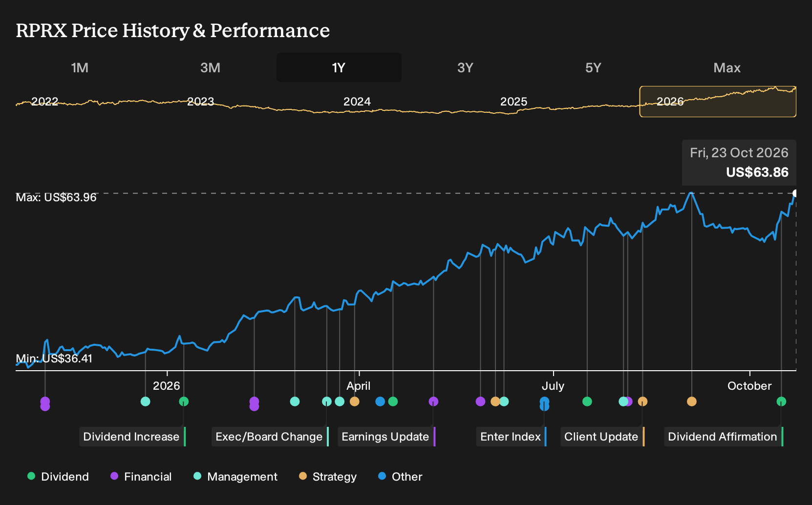Switch to the 1M time range
The image size is (812, 505).
click(x=80, y=67)
